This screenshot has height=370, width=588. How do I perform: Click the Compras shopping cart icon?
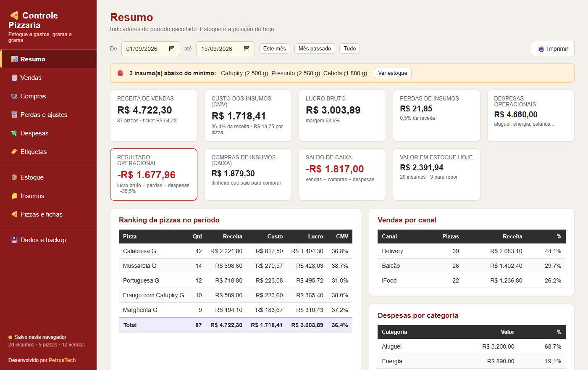14,96
